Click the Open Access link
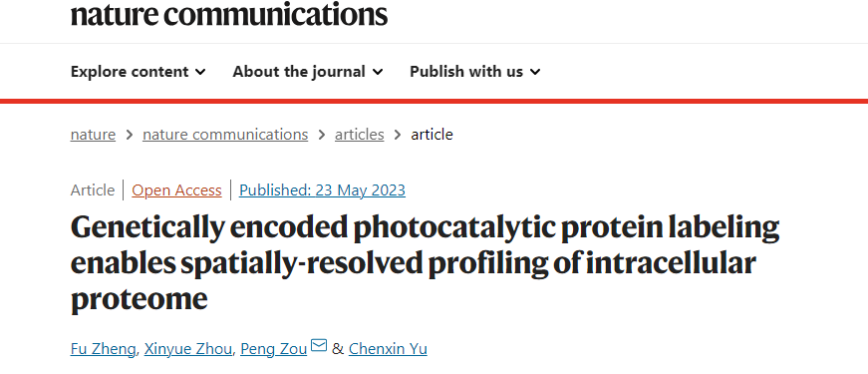 click(176, 190)
